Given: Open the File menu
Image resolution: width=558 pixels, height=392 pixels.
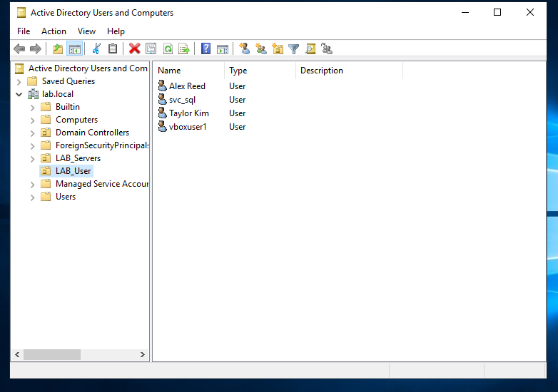Looking at the screenshot, I should (24, 31).
